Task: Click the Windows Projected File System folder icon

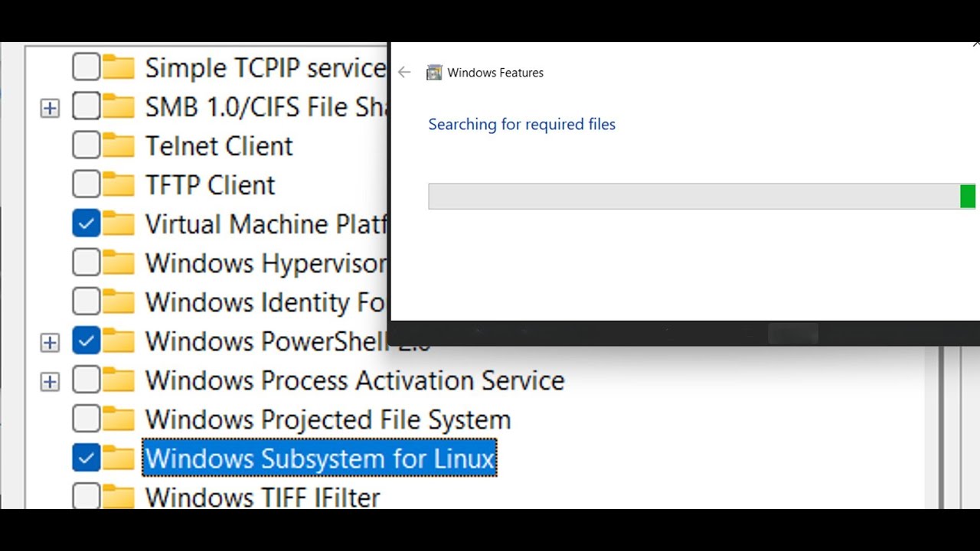Action: point(119,419)
